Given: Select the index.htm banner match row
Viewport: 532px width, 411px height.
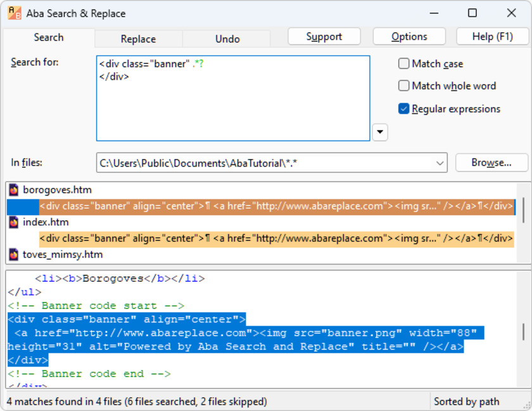Looking at the screenshot, I should coord(276,239).
